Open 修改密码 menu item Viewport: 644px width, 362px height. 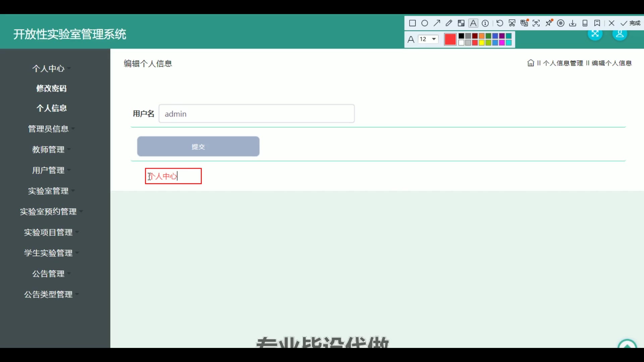pos(51,88)
